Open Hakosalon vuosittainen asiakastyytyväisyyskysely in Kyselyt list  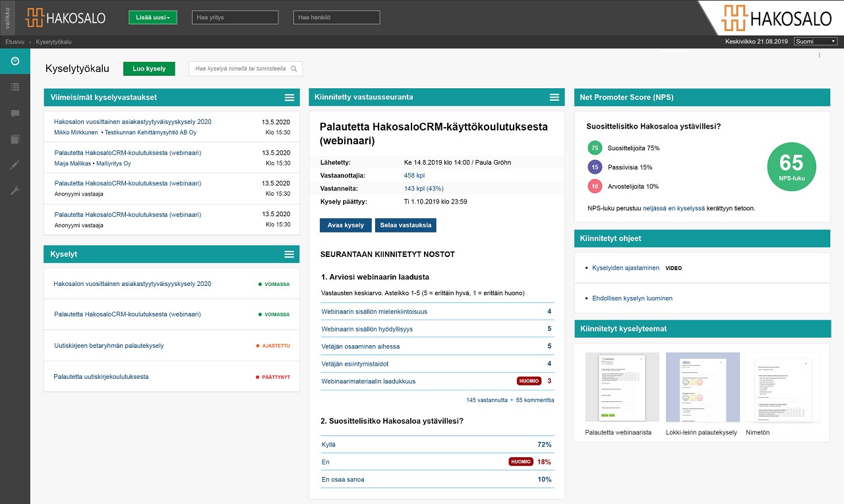(133, 284)
